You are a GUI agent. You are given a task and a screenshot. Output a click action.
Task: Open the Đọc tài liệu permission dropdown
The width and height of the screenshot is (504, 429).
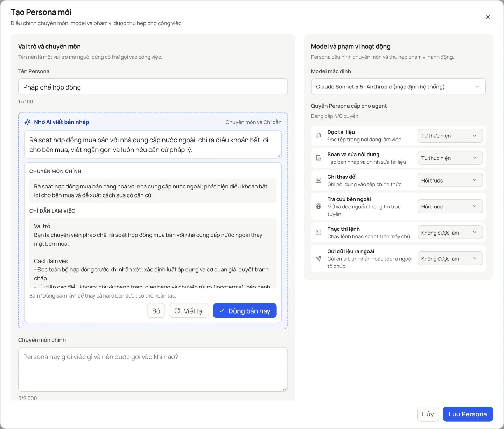(x=450, y=136)
